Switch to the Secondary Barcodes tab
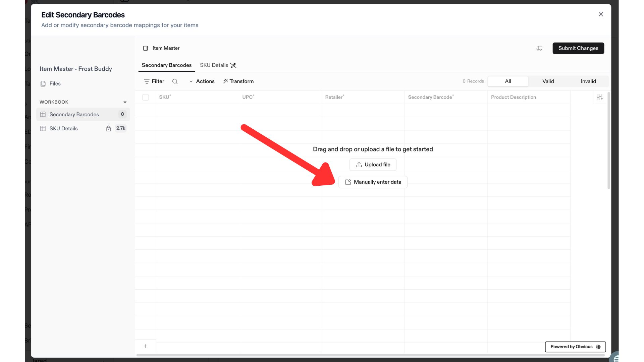The height and width of the screenshot is (362, 644). tap(167, 65)
